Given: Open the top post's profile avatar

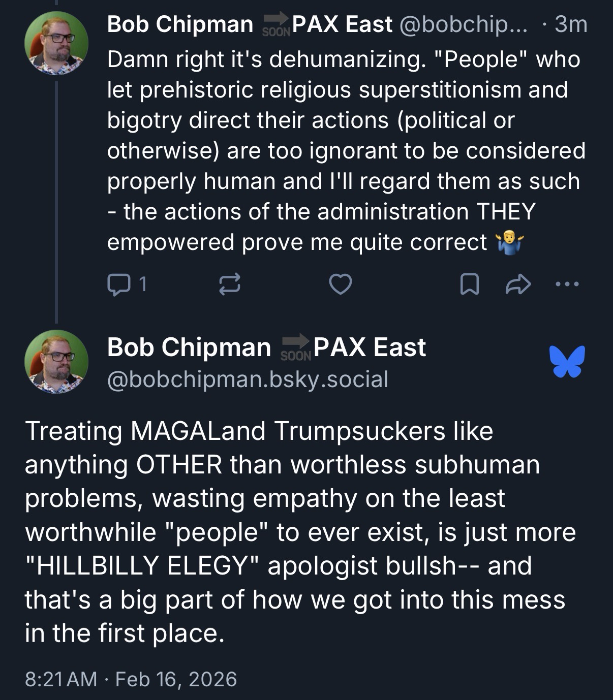Looking at the screenshot, I should pyautogui.click(x=56, y=43).
